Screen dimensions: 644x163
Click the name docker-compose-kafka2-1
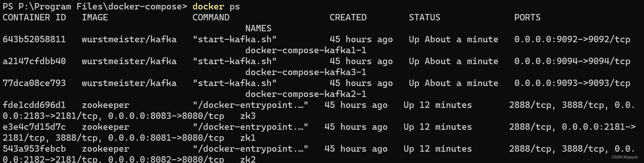(x=306, y=94)
